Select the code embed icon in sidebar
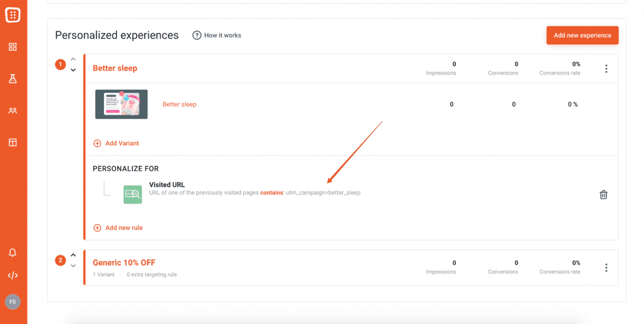Image resolution: width=644 pixels, height=324 pixels. click(13, 275)
